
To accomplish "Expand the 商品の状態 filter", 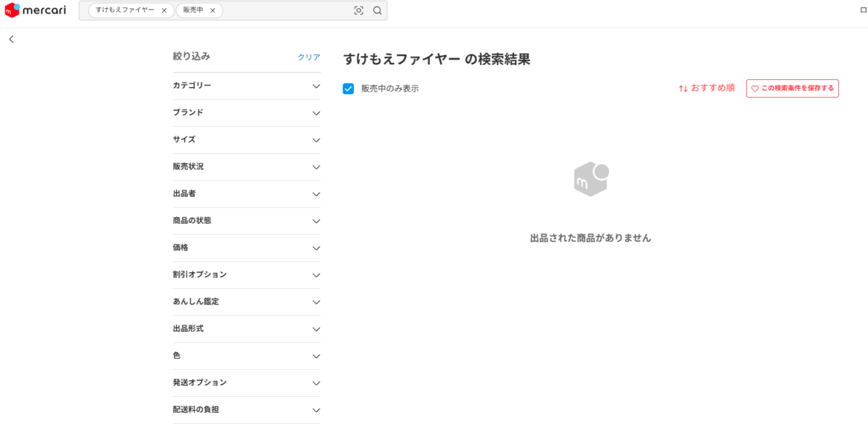I will click(247, 220).
